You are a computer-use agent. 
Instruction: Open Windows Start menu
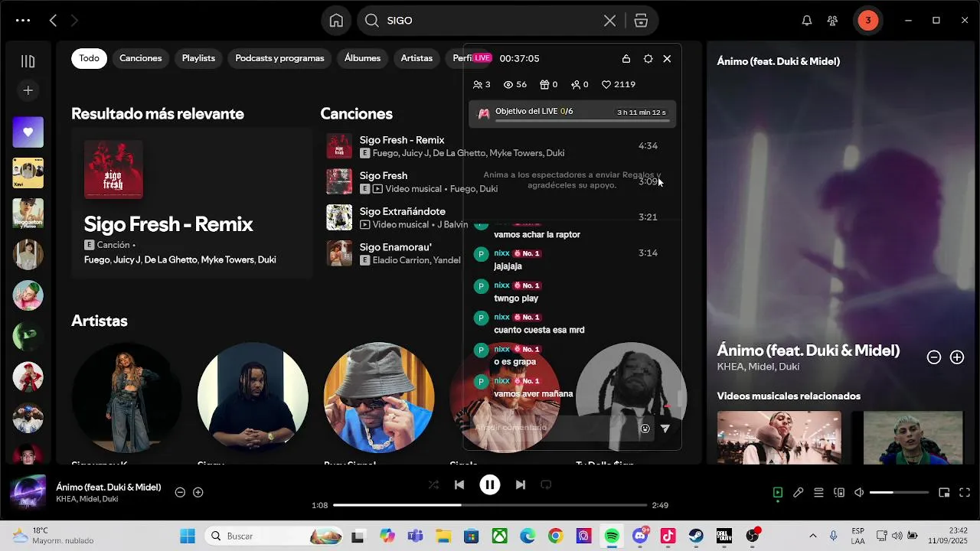click(x=188, y=536)
